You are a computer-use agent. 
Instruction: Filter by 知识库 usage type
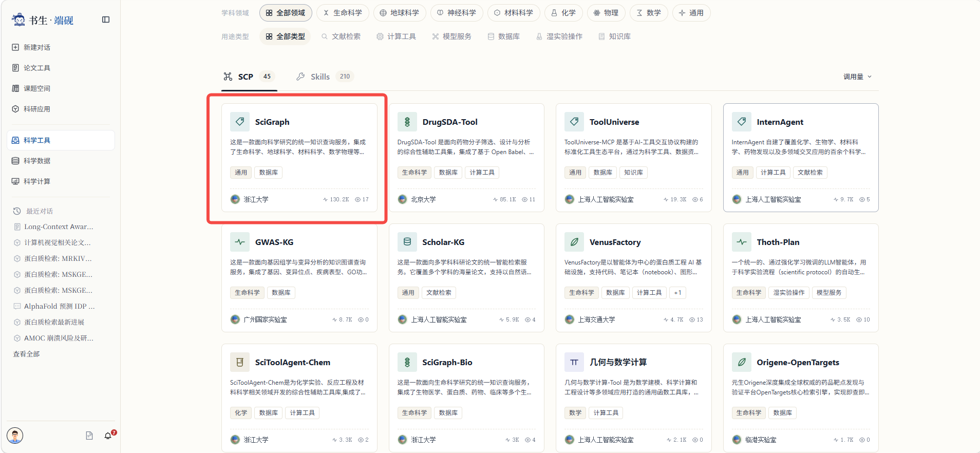click(615, 36)
